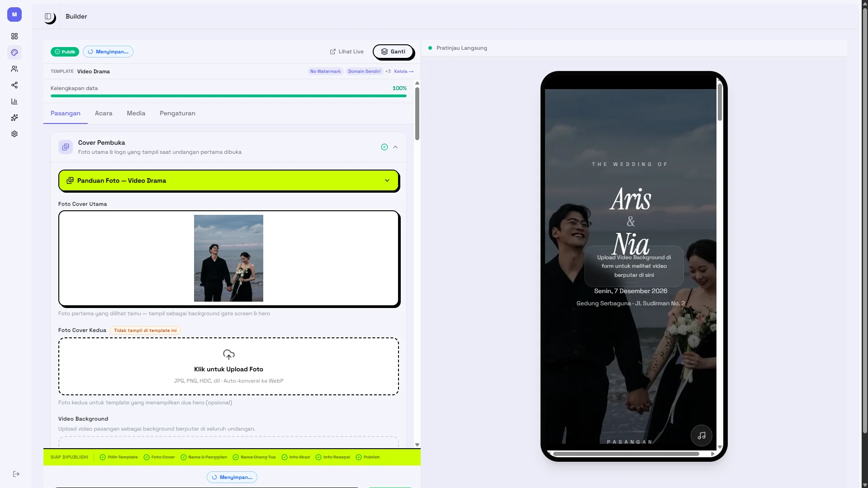Click the uploaded Foto Cover Utama thumbnail
The image size is (868, 488).
click(228, 258)
